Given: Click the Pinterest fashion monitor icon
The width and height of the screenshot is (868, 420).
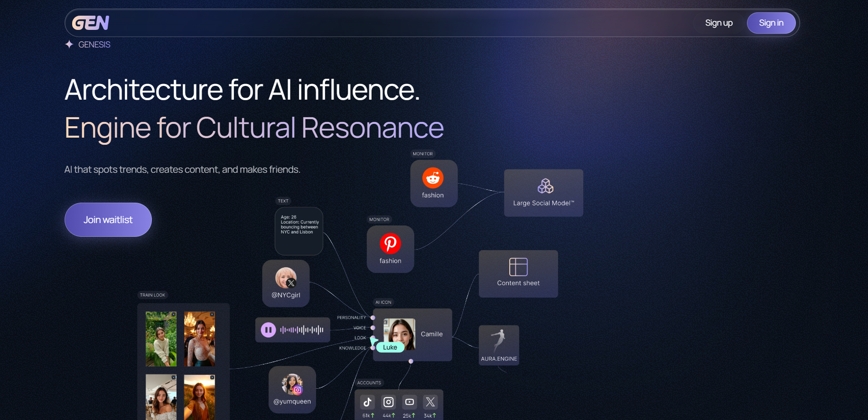Looking at the screenshot, I should click(x=390, y=244).
